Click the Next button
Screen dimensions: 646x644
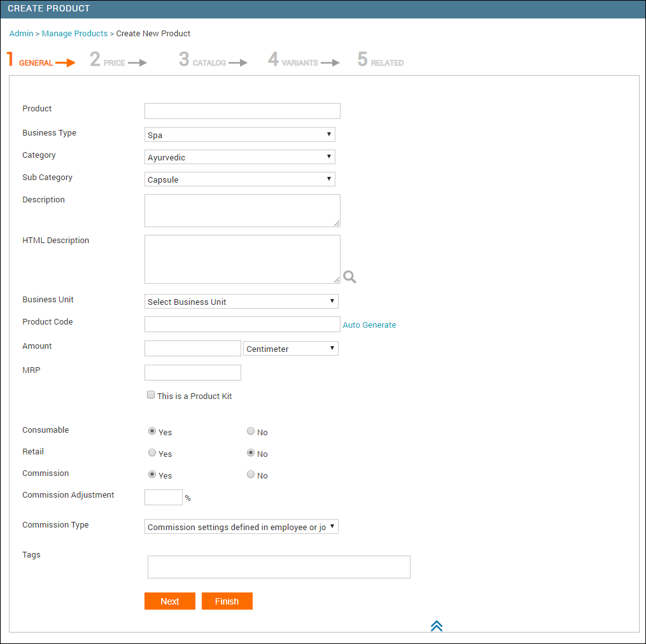tap(170, 601)
